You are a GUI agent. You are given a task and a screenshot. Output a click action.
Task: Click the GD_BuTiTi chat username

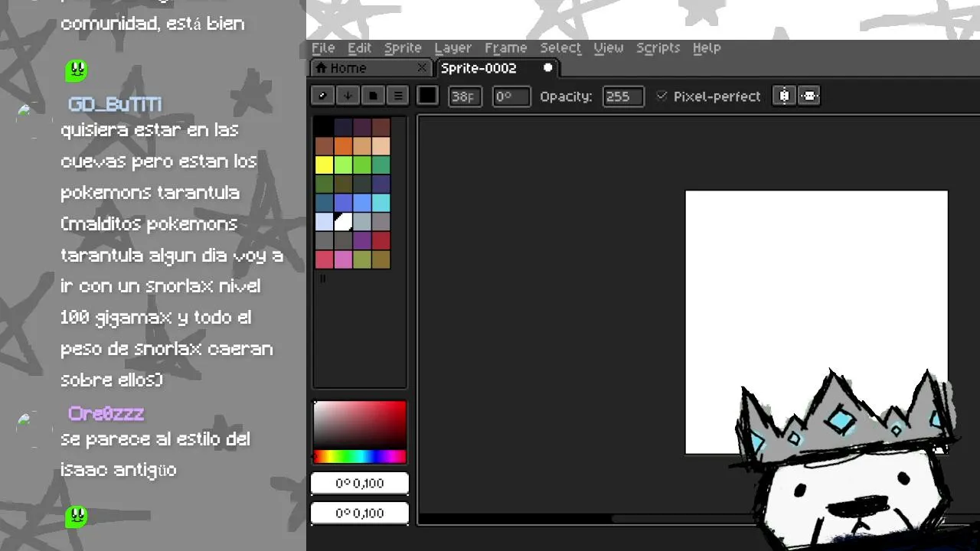pyautogui.click(x=115, y=105)
